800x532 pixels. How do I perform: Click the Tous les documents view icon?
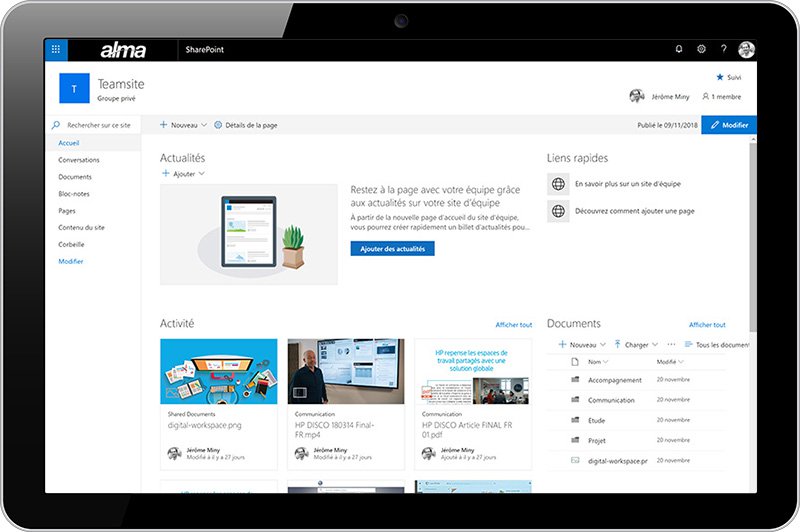(x=688, y=344)
